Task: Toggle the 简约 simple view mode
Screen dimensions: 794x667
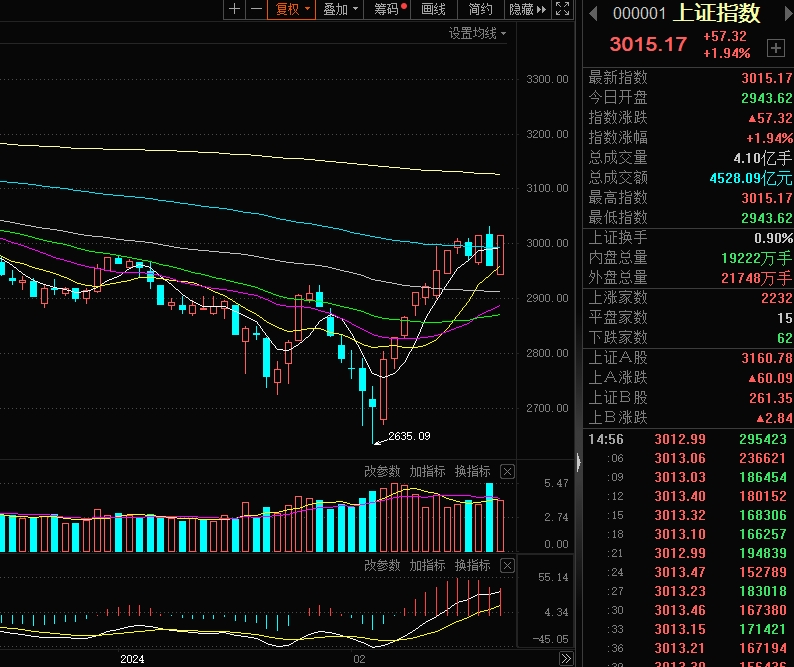Action: click(x=480, y=9)
